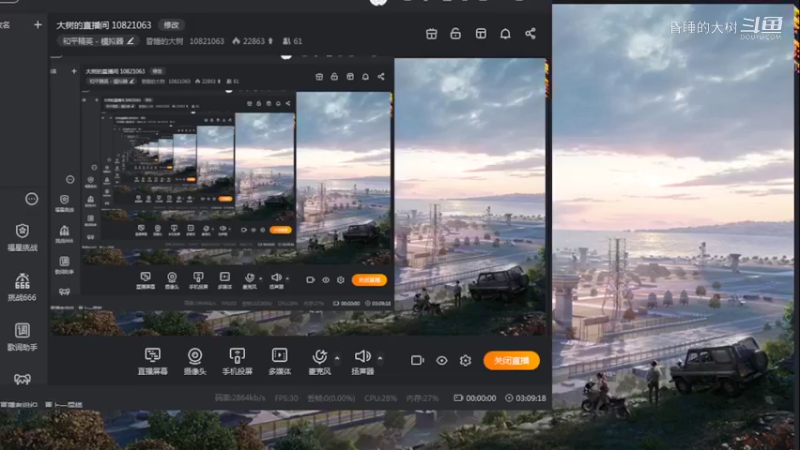800x450 pixels.
Task: Open 手机投屏 phone casting in main toolbar
Action: (x=237, y=361)
